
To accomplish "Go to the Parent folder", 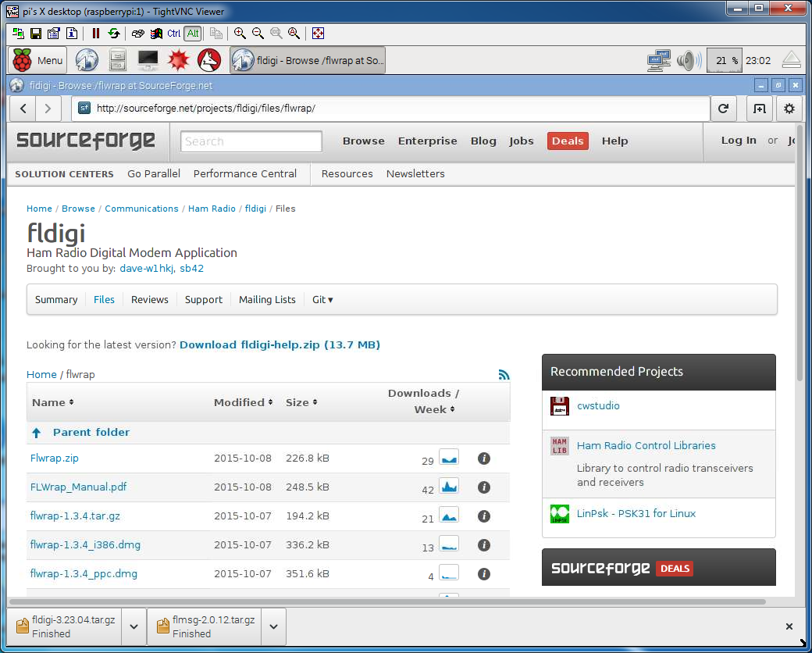I will (x=91, y=432).
